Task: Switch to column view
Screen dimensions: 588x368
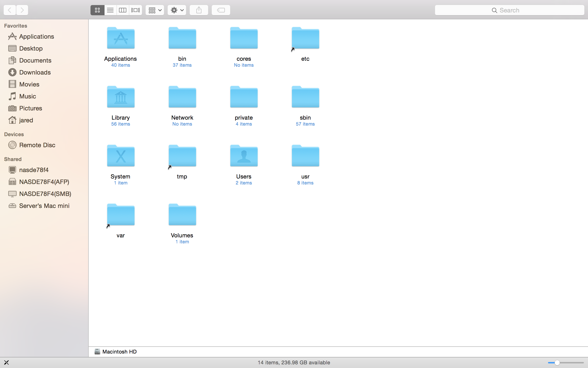Action: (x=123, y=10)
